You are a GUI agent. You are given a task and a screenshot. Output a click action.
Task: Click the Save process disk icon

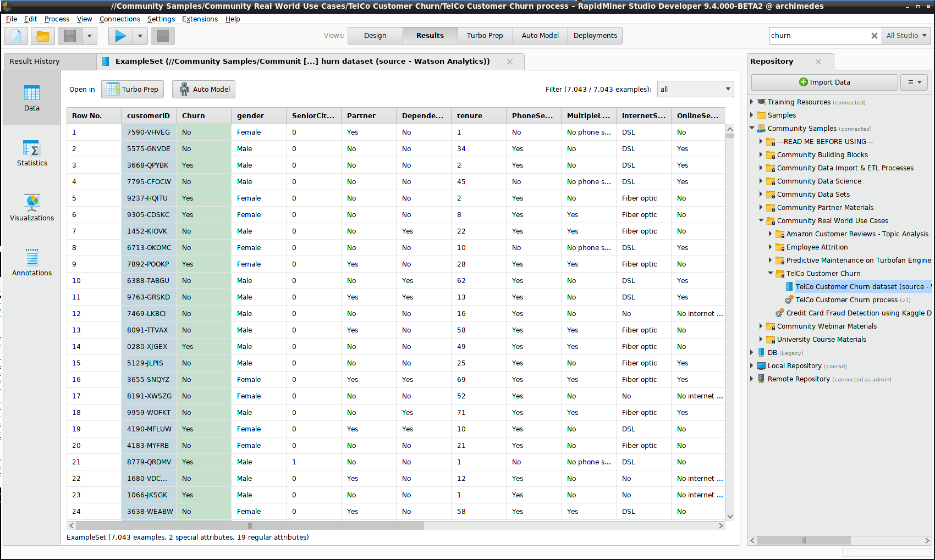[70, 36]
